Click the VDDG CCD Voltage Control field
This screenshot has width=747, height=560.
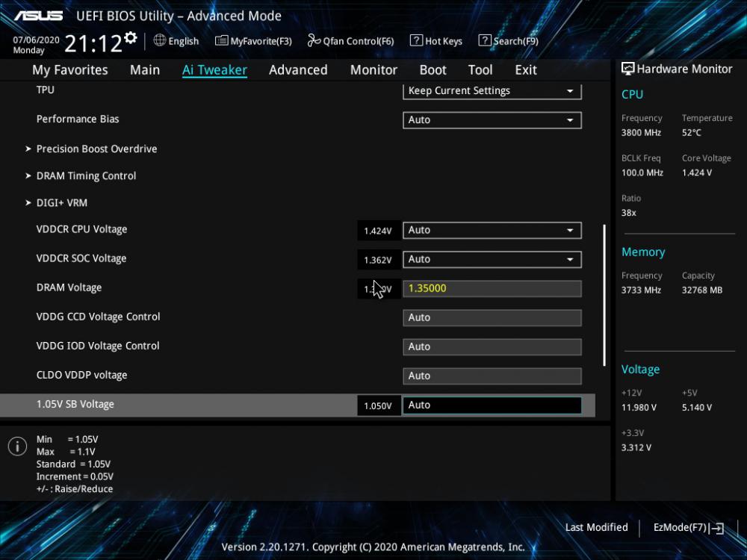(492, 317)
